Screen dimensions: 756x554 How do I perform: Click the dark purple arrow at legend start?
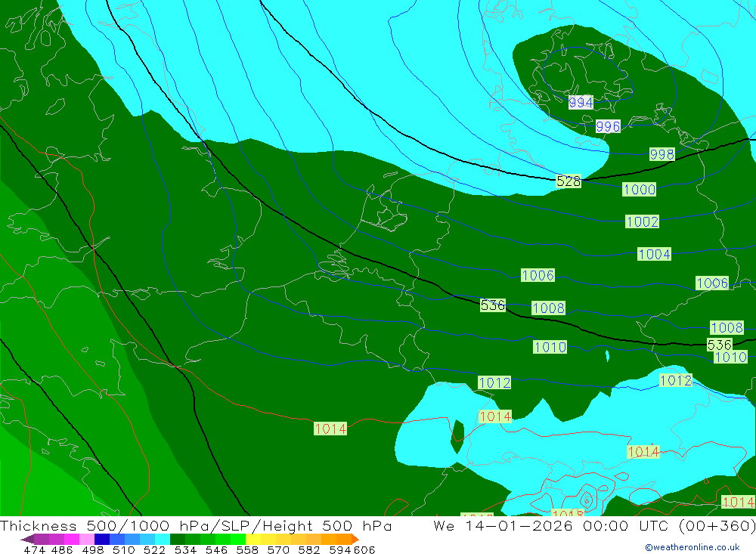coord(27,539)
